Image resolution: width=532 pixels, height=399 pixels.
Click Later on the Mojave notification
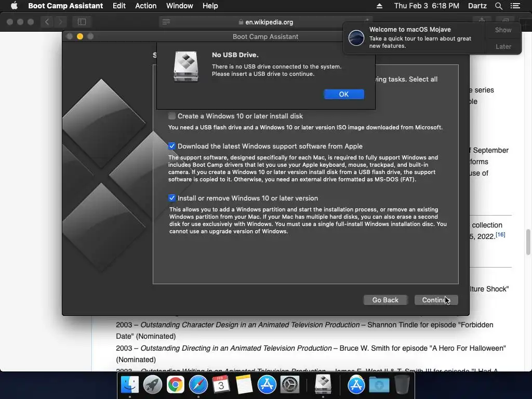pos(503,46)
